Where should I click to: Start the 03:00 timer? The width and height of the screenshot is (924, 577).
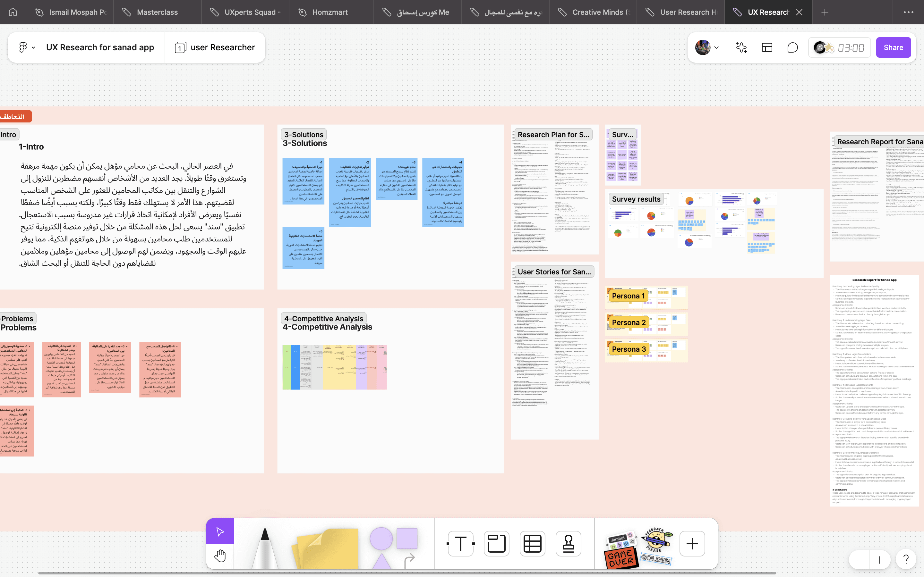pos(851,47)
